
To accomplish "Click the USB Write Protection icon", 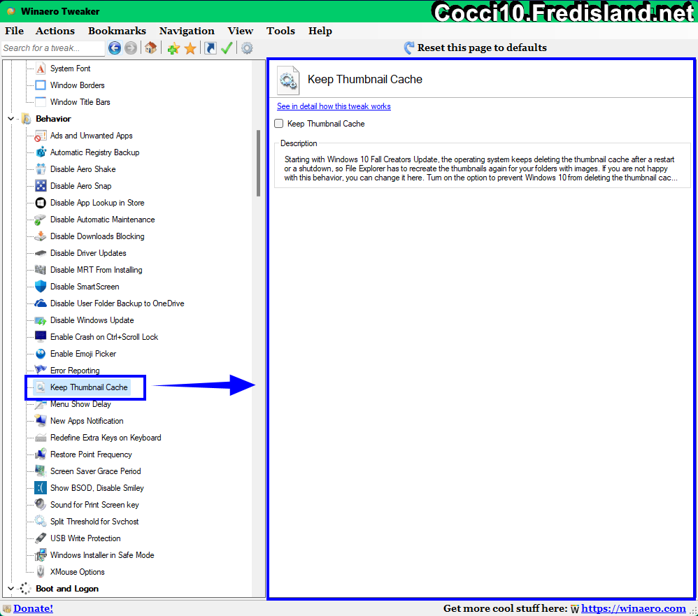I will point(41,538).
